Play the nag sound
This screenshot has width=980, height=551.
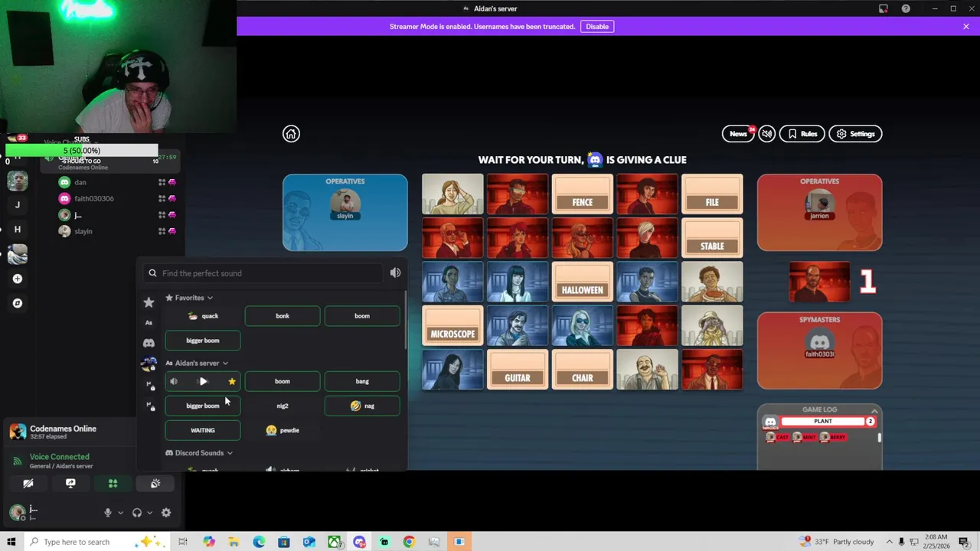pyautogui.click(x=362, y=406)
